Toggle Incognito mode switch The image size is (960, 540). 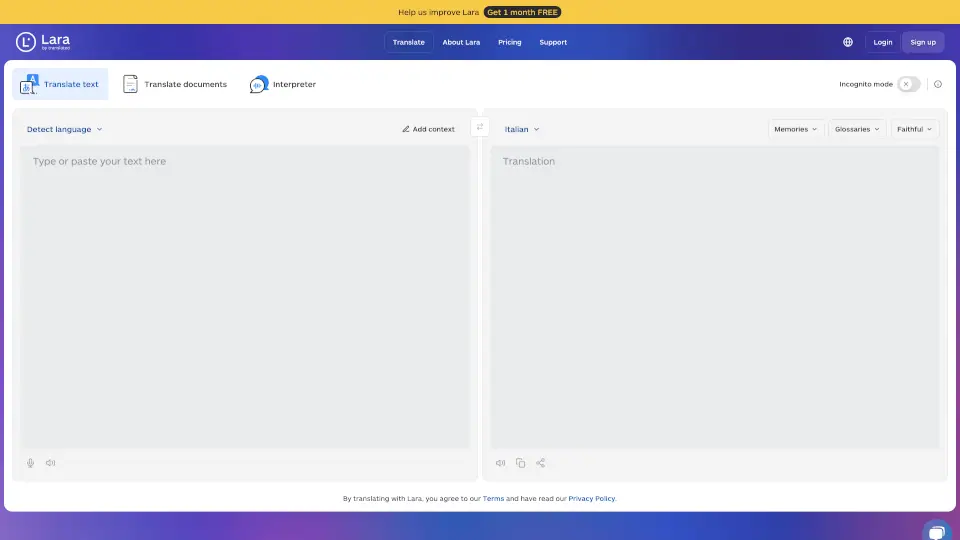[908, 84]
